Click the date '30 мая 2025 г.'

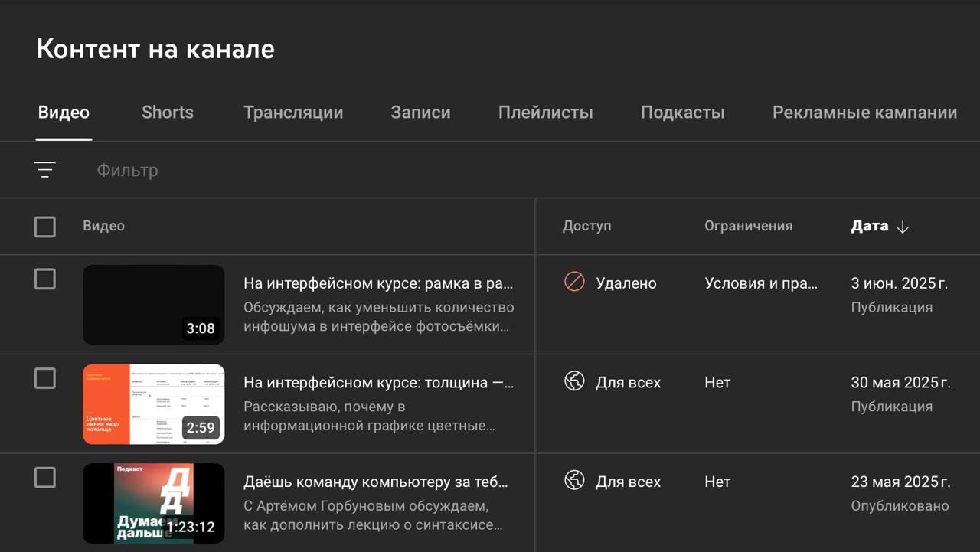click(901, 382)
